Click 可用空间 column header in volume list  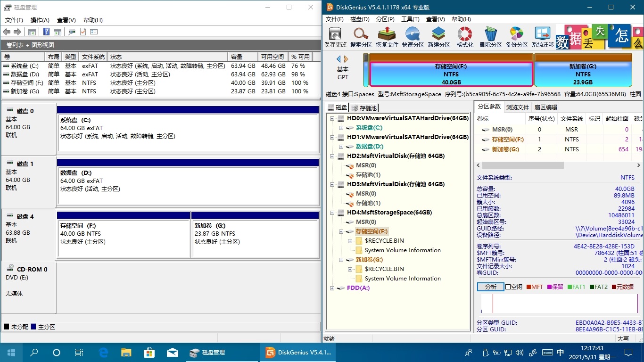[x=273, y=57]
